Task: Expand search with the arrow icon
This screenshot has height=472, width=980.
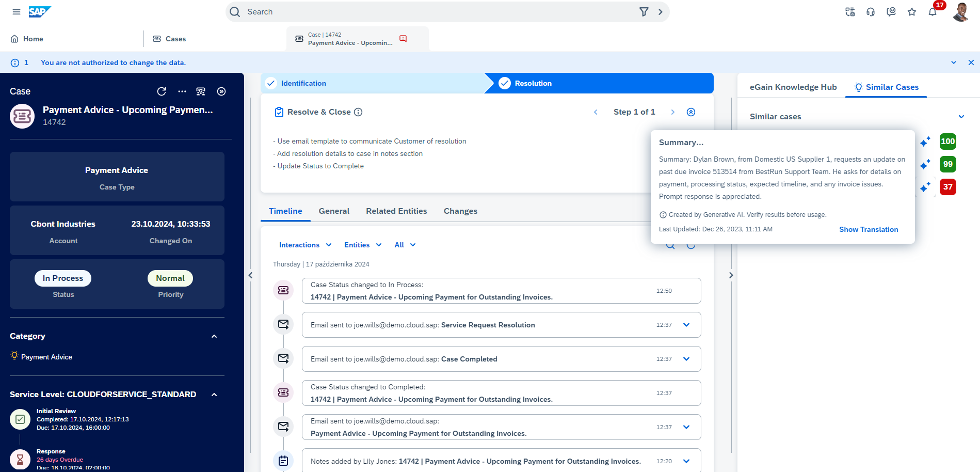Action: pyautogui.click(x=660, y=12)
